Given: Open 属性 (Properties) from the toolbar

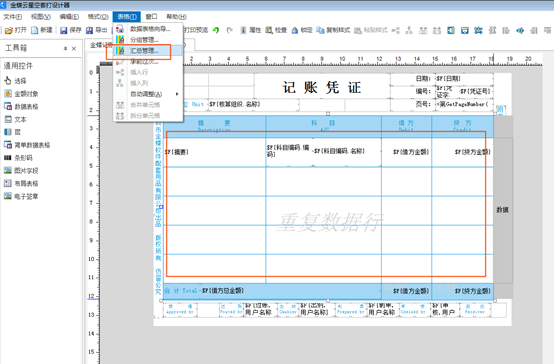Looking at the screenshot, I should pyautogui.click(x=250, y=30).
